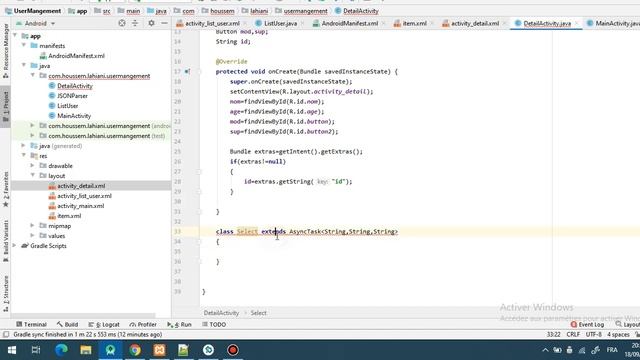Image resolution: width=640 pixels, height=360 pixels.
Task: Open the Profiler tool window
Action: 143,324
